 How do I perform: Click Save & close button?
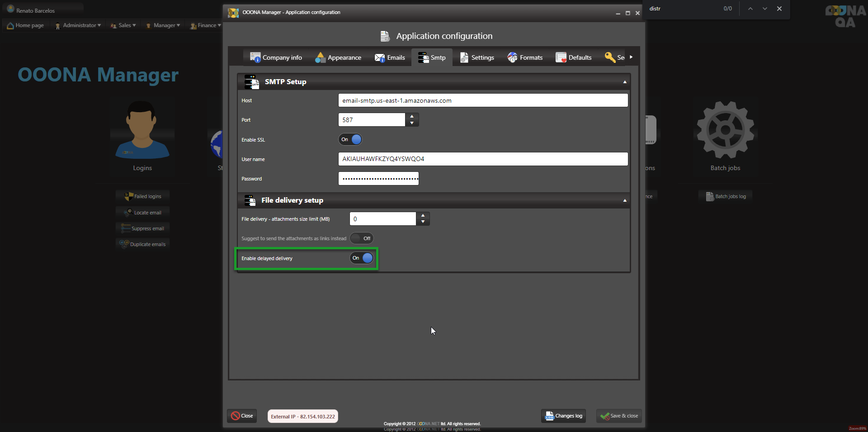(x=619, y=416)
